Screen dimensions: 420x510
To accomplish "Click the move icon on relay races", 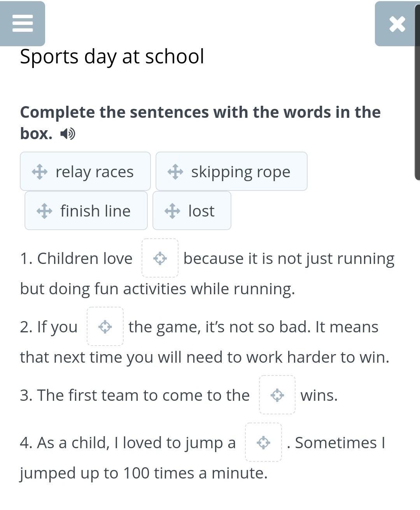I will click(40, 171).
